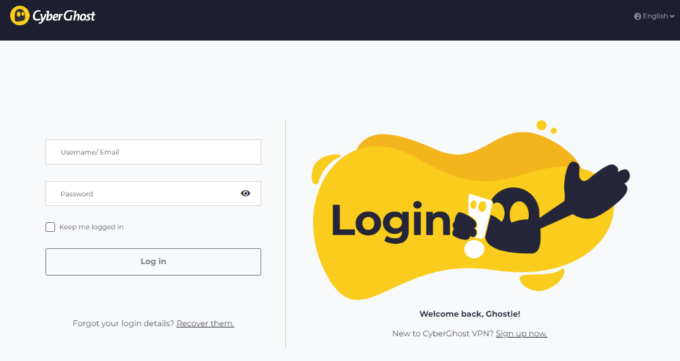Click the large "Login" text in the illustration
680x361 pixels.
391,221
